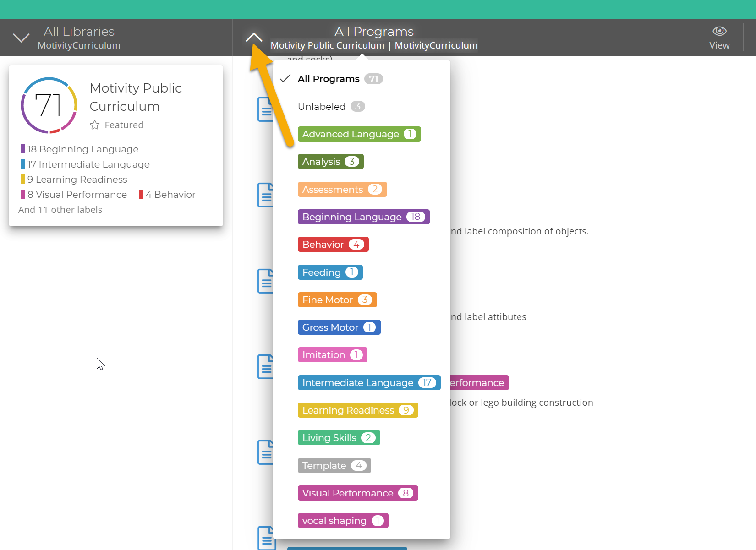Image resolution: width=756 pixels, height=550 pixels.
Task: Click the progress ring showing 71
Action: click(49, 105)
